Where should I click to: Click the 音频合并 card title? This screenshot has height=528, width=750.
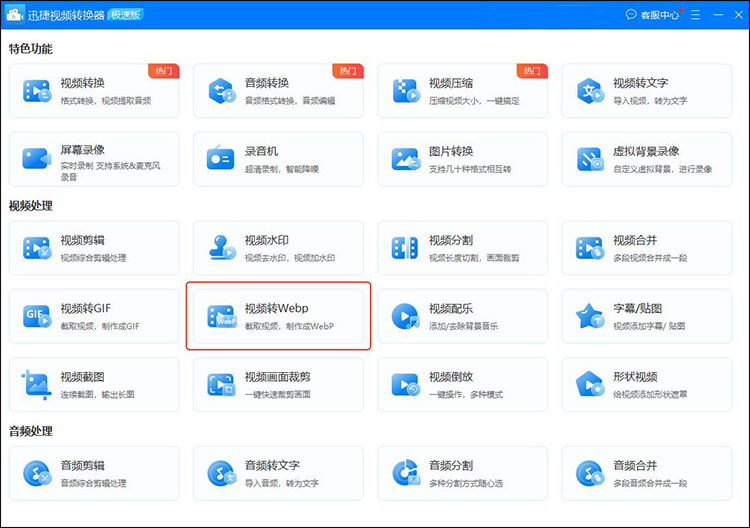(x=635, y=465)
